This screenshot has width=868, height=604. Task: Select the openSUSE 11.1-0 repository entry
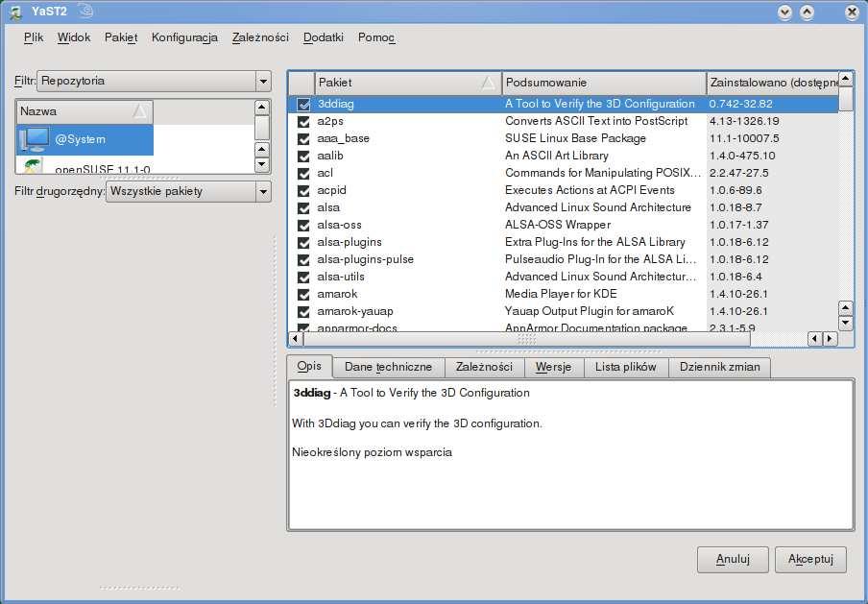pyautogui.click(x=103, y=168)
